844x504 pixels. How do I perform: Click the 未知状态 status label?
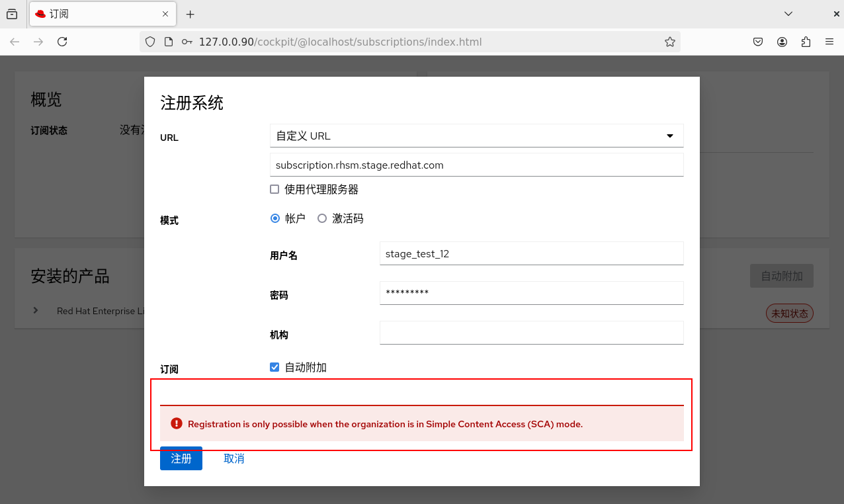[790, 314]
